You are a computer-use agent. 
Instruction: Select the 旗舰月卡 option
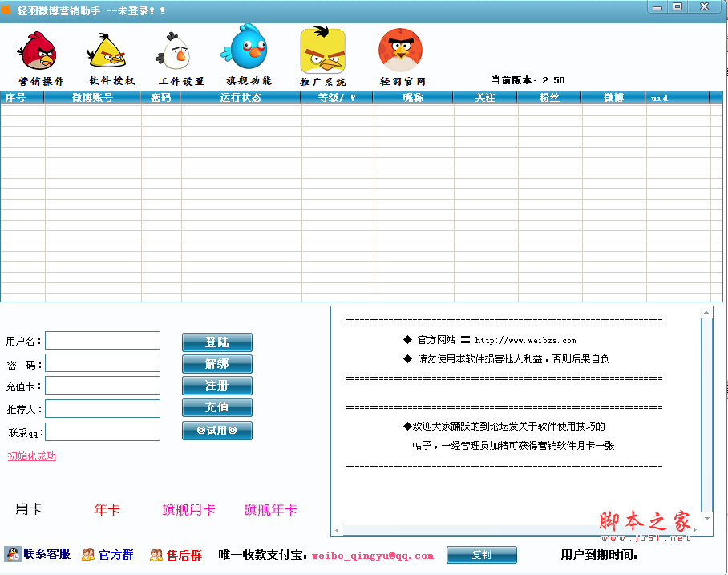coord(189,509)
